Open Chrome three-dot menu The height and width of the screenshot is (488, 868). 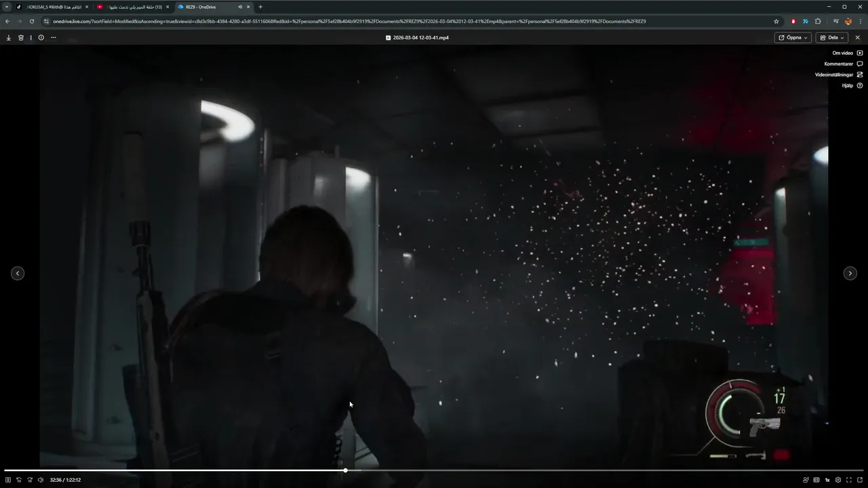pyautogui.click(x=861, y=21)
